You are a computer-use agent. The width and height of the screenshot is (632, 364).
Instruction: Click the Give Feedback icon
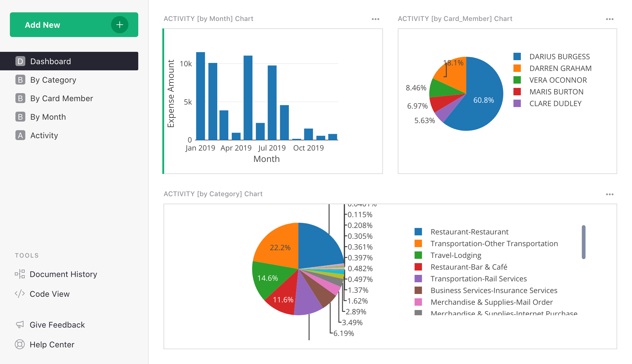(20, 325)
